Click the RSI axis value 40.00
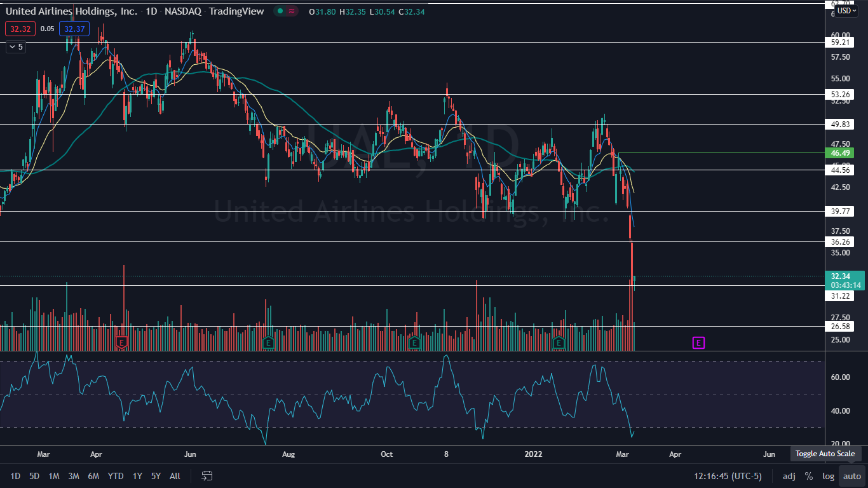Image resolution: width=868 pixels, height=488 pixels. click(x=841, y=410)
